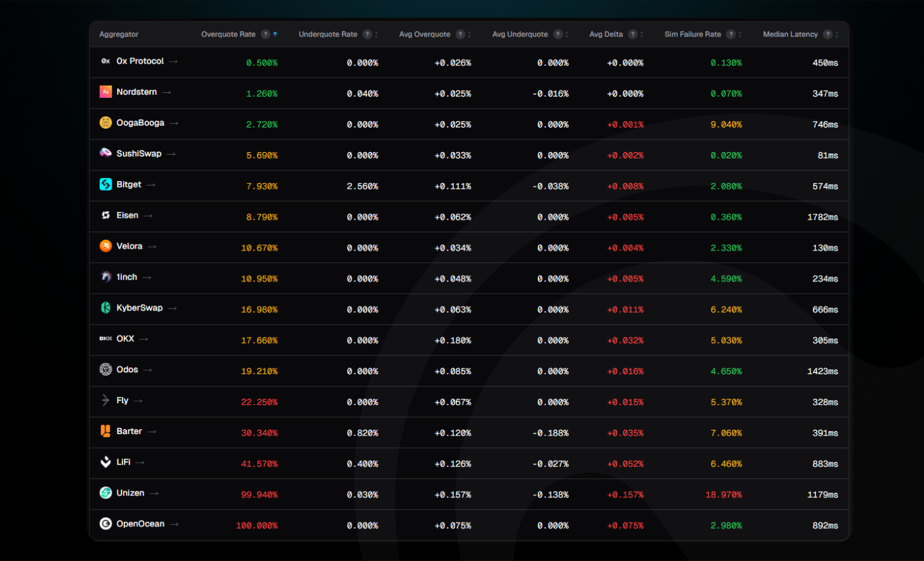Screen dimensions: 924x561
Task: Click the Unizen logo icon
Action: coord(105,493)
